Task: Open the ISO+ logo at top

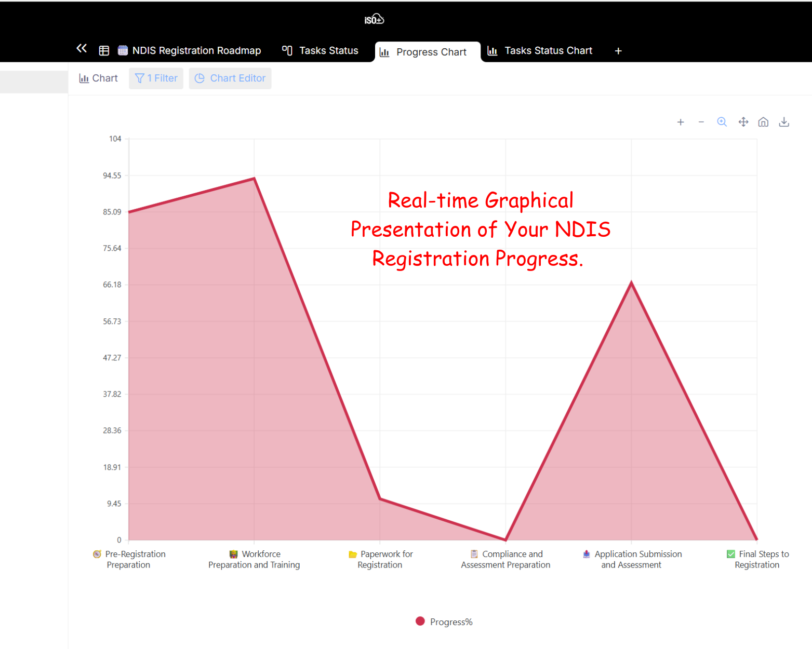Action: (x=374, y=20)
